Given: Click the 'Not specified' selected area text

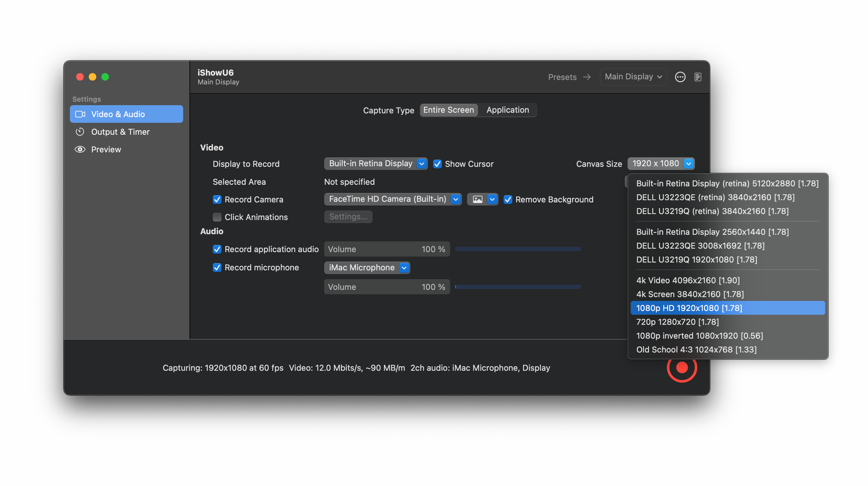Looking at the screenshot, I should tap(349, 182).
